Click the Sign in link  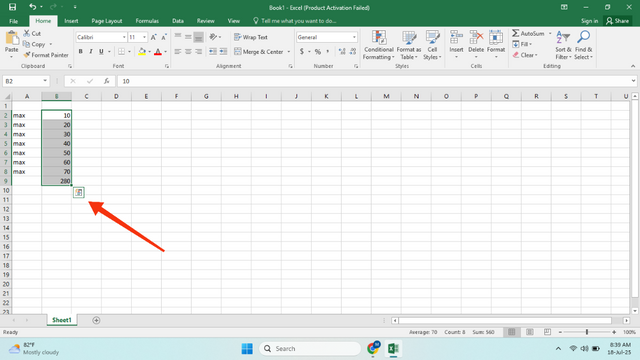point(589,21)
